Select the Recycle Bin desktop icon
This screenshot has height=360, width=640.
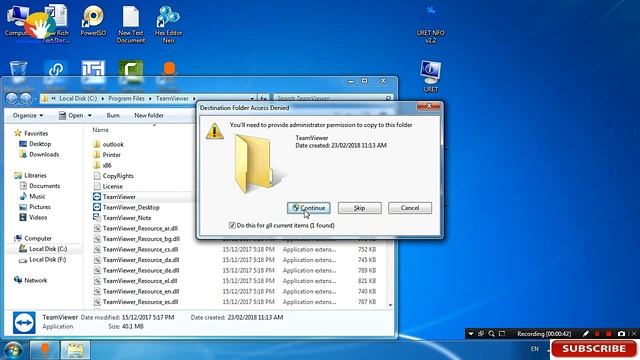tap(18, 73)
